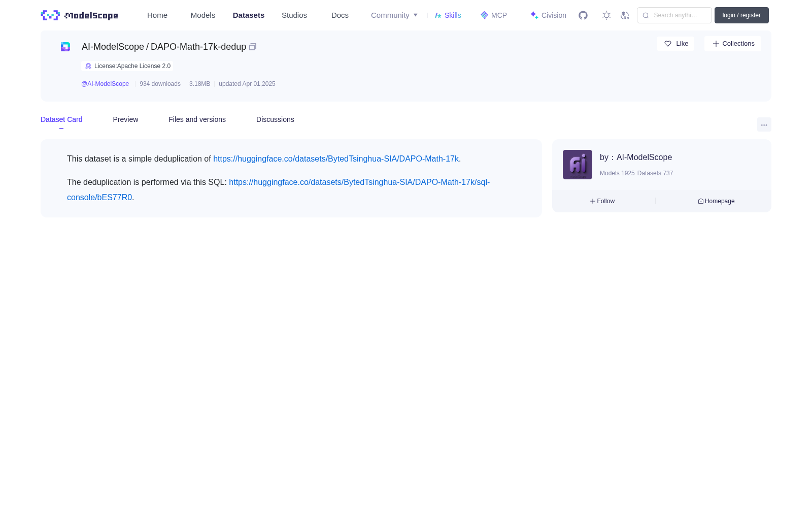Screen dimensions: 812x508
Task: Click AI-ModelScope in the dataset title
Action: coord(113,47)
